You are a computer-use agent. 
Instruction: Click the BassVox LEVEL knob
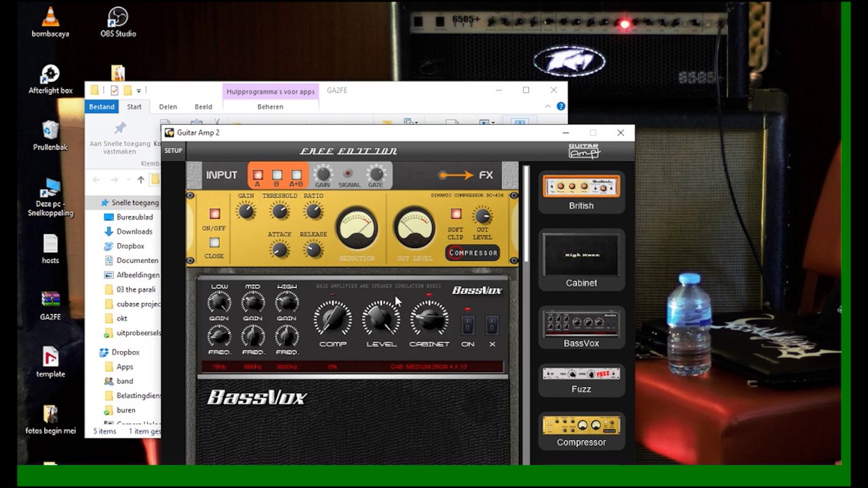[x=381, y=319]
